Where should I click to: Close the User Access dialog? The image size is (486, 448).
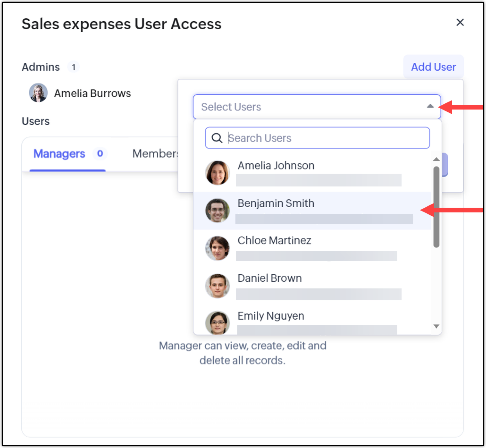pyautogui.click(x=460, y=23)
